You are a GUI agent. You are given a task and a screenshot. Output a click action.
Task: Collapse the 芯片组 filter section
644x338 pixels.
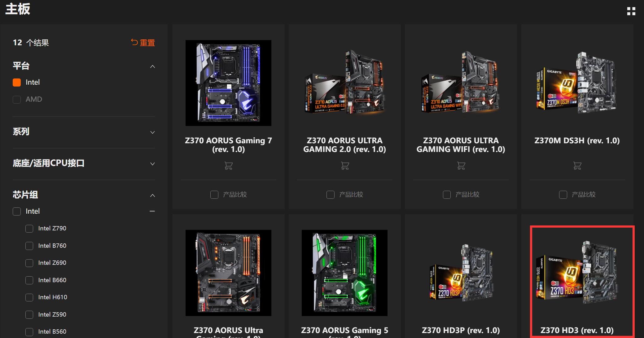(152, 195)
